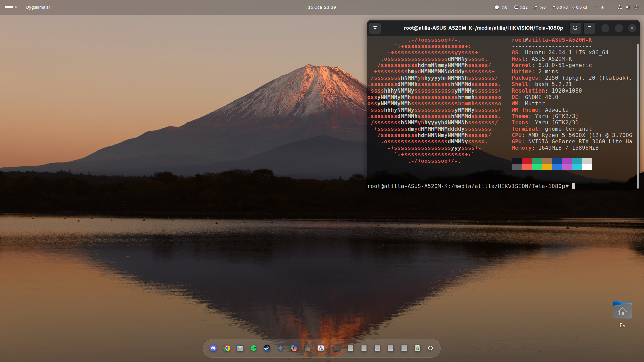This screenshot has height=362, width=644.
Task: Click the light gray palette swatch
Action: (587, 161)
